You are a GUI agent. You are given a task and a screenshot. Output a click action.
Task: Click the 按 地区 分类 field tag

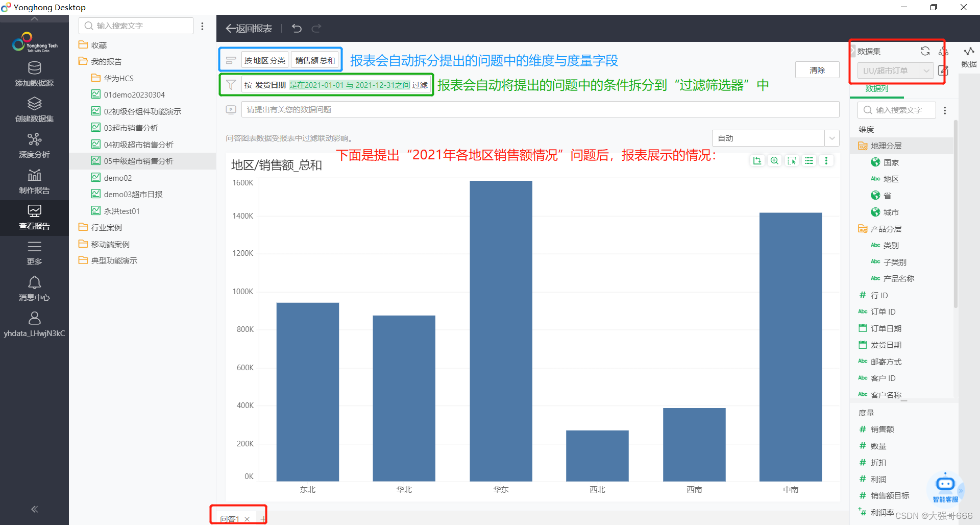click(265, 60)
